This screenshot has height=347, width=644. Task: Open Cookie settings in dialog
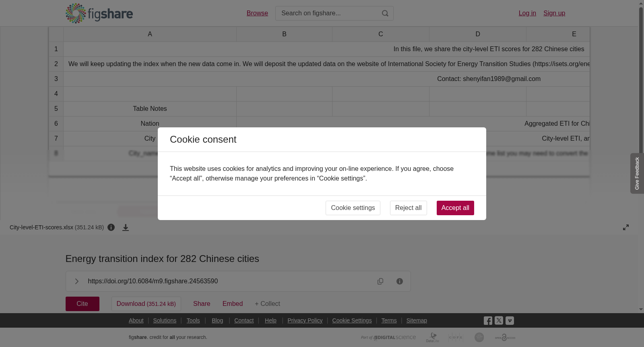point(353,208)
